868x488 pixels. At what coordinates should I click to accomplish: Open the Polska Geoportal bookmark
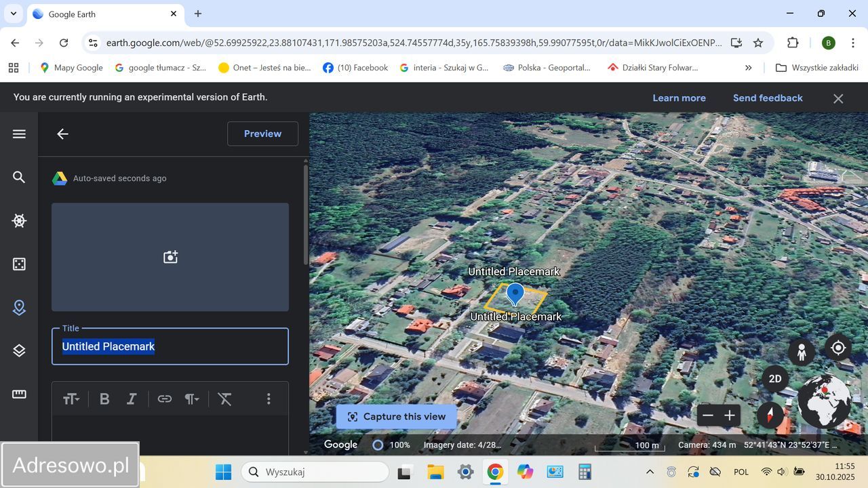click(x=547, y=68)
